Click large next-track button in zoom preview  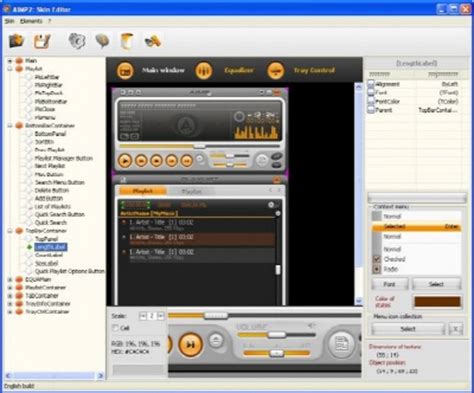tap(190, 345)
